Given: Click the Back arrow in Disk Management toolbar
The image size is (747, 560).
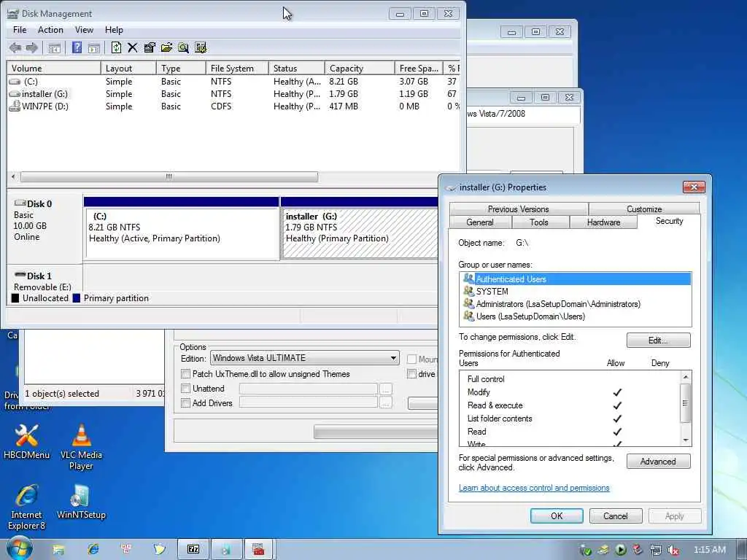Looking at the screenshot, I should (x=15, y=47).
